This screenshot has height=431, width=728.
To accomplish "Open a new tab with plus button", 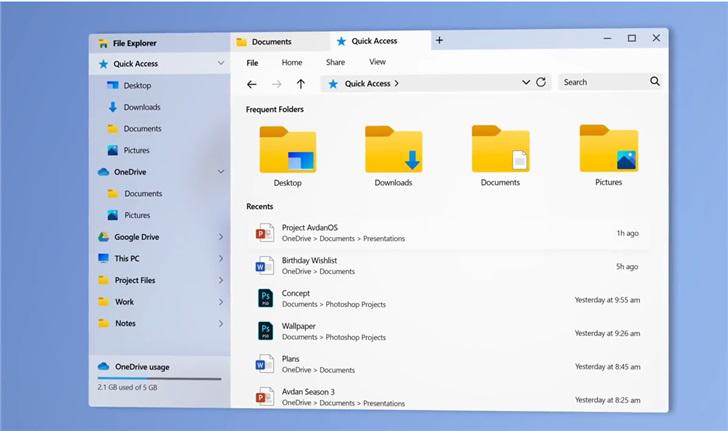I will pyautogui.click(x=439, y=40).
